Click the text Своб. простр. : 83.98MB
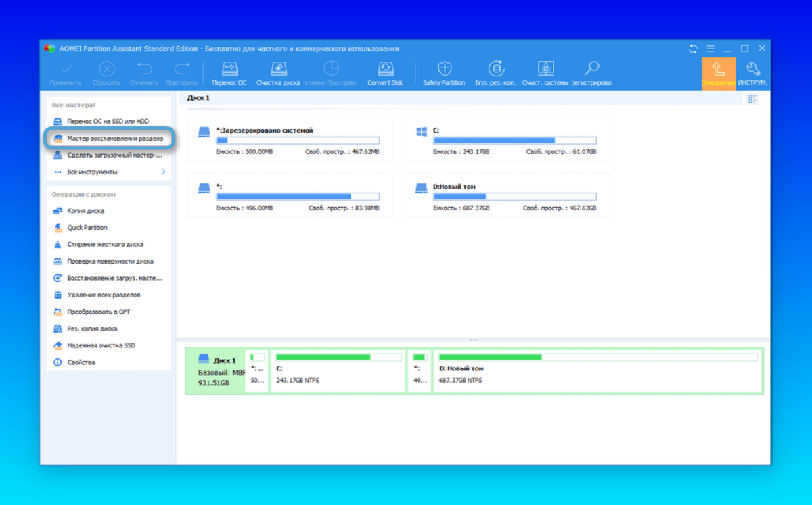The width and height of the screenshot is (812, 505). pos(344,208)
